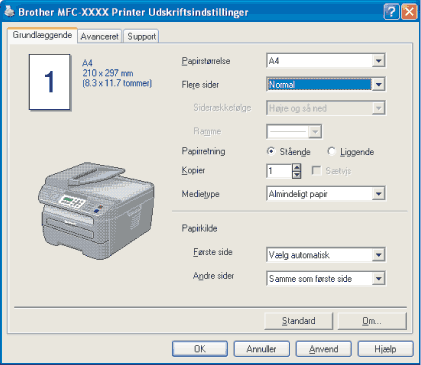The width and height of the screenshot is (421, 365).
Task: Click the Brother printer illustration
Action: (x=96, y=211)
